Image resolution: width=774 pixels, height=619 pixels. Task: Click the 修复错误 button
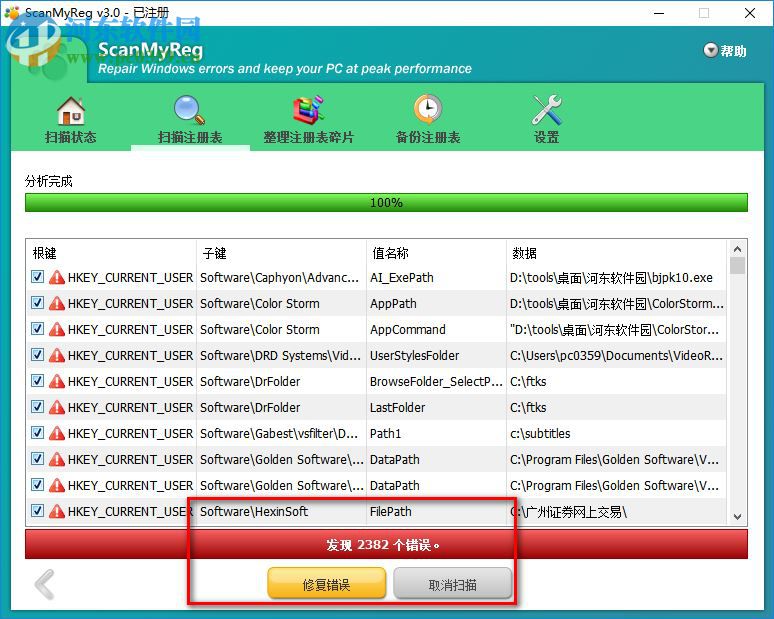pyautogui.click(x=326, y=584)
